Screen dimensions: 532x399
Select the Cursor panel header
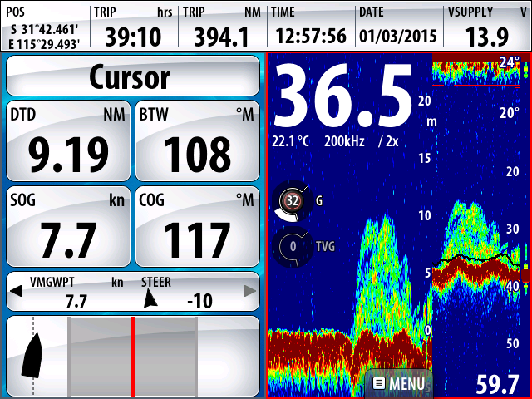(133, 76)
